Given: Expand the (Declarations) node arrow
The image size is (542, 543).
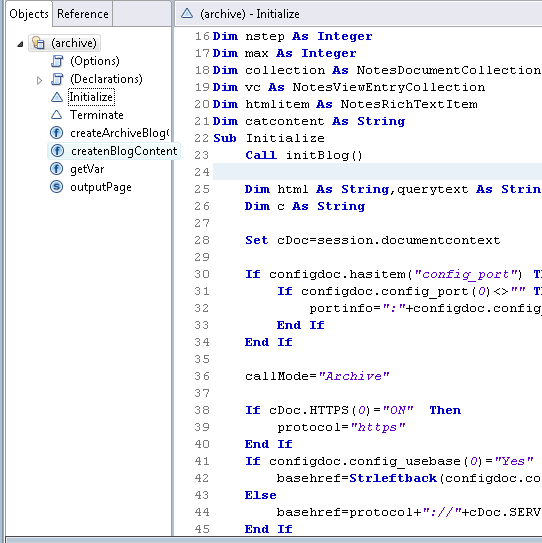Looking at the screenshot, I should pos(39,80).
